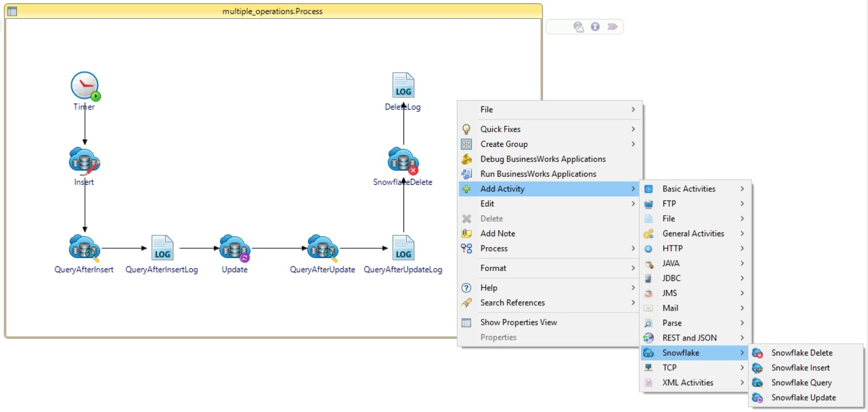868x412 pixels.
Task: Open the REST and JSON submenu
Action: pos(689,338)
